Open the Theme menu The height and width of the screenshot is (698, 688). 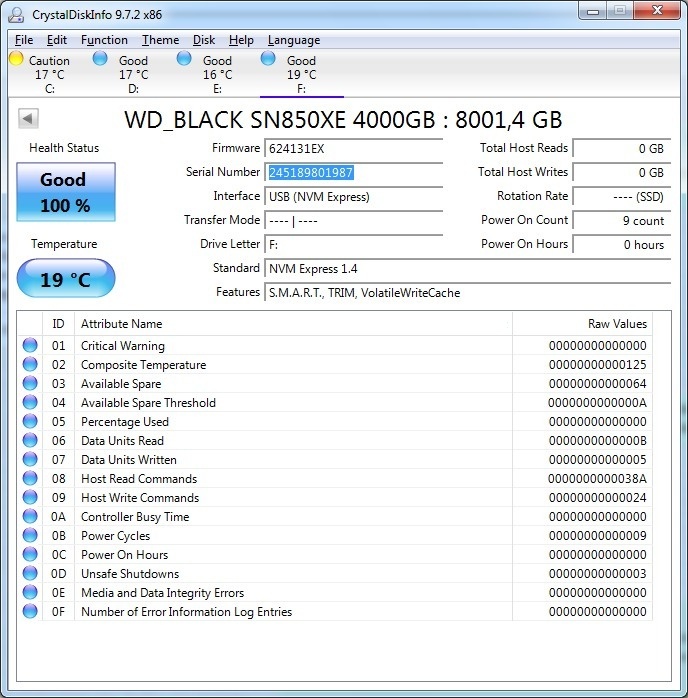tap(161, 40)
